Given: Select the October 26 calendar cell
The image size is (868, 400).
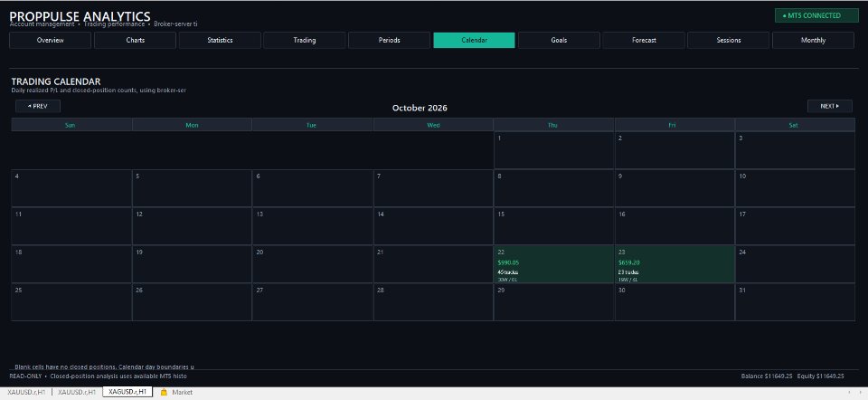Looking at the screenshot, I should [x=192, y=302].
